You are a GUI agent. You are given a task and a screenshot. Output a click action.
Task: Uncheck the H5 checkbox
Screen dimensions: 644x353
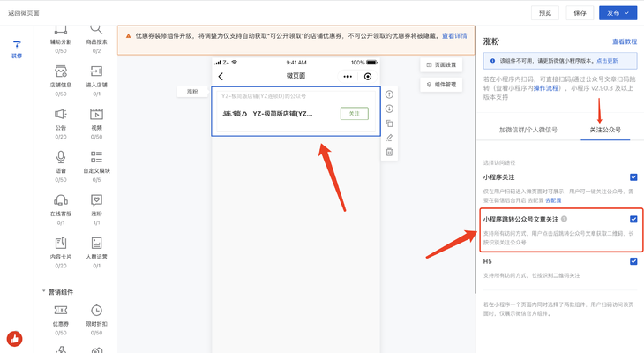(633, 261)
